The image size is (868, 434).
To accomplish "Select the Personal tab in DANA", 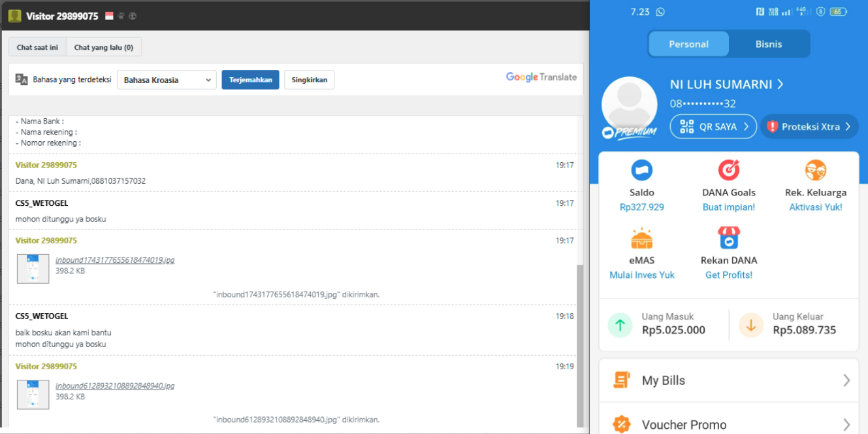I will click(x=688, y=44).
